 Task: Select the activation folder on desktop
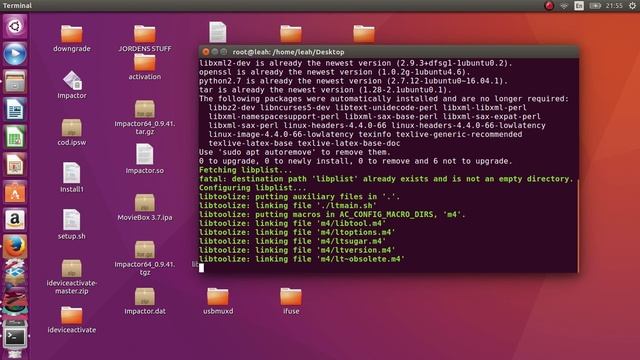click(x=144, y=67)
